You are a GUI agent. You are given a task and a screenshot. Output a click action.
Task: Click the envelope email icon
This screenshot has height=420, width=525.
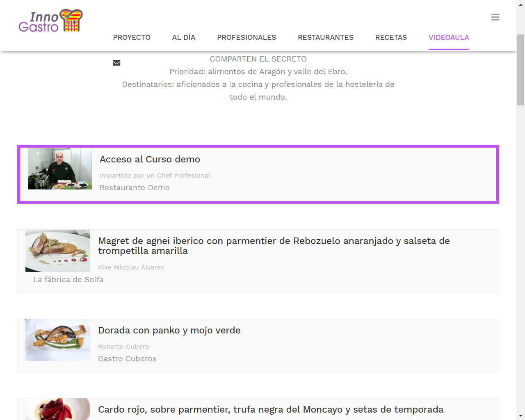[x=116, y=63]
